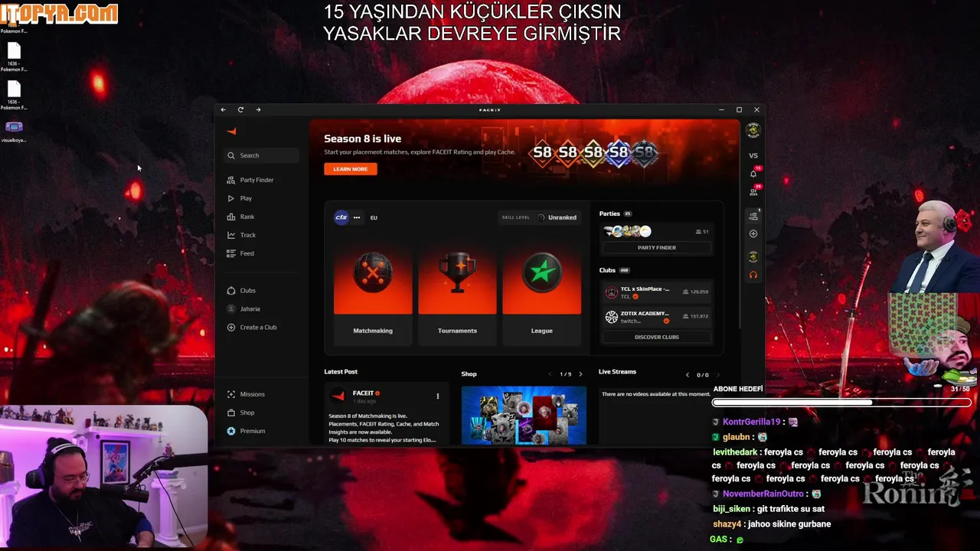This screenshot has height=551, width=980.
Task: Open the TCL x SkinPlace club entry
Action: [657, 292]
